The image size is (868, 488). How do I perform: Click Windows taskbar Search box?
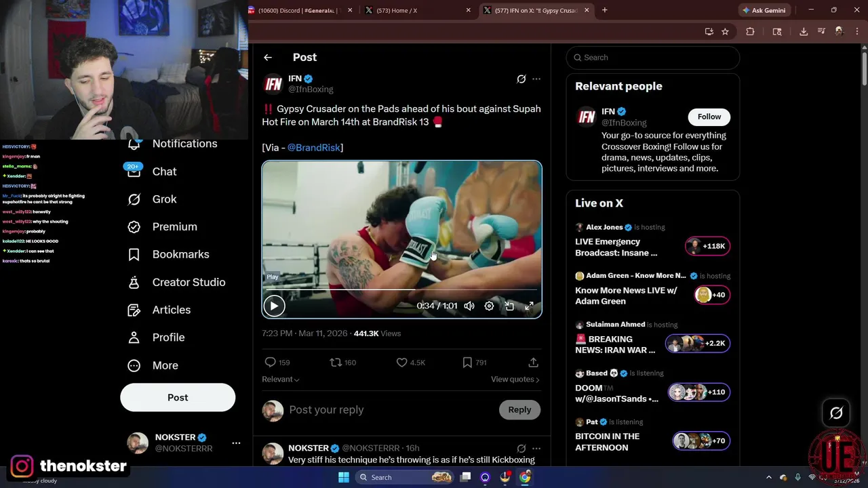pyautogui.click(x=406, y=477)
